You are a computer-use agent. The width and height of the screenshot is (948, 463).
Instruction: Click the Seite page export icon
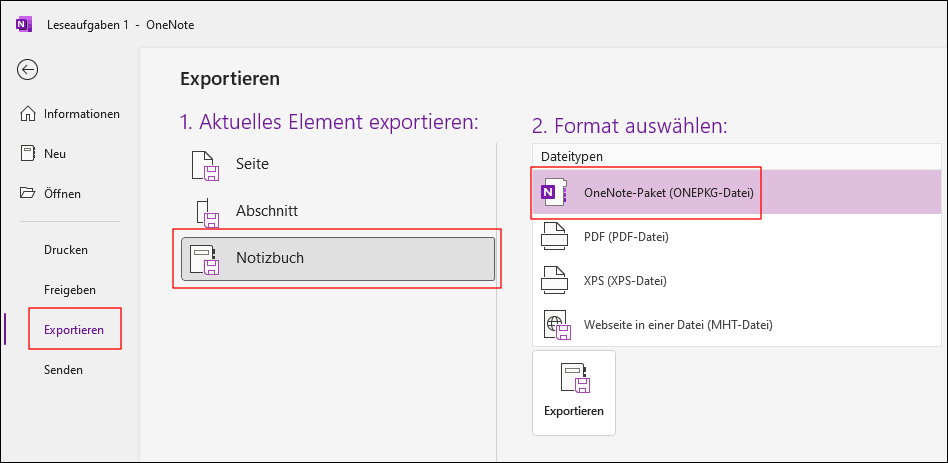tap(206, 166)
